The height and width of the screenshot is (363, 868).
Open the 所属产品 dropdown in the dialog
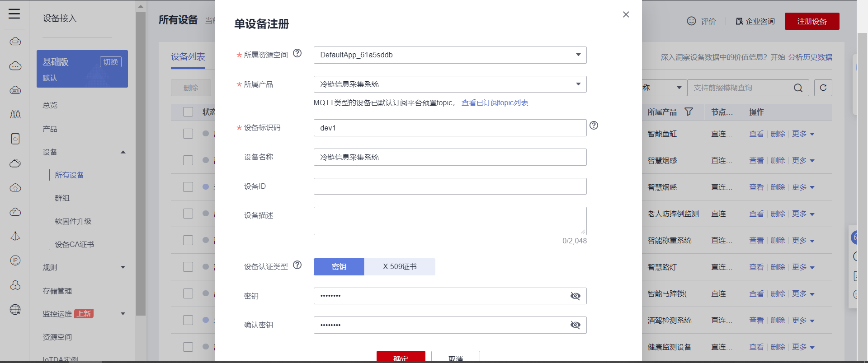[450, 84]
